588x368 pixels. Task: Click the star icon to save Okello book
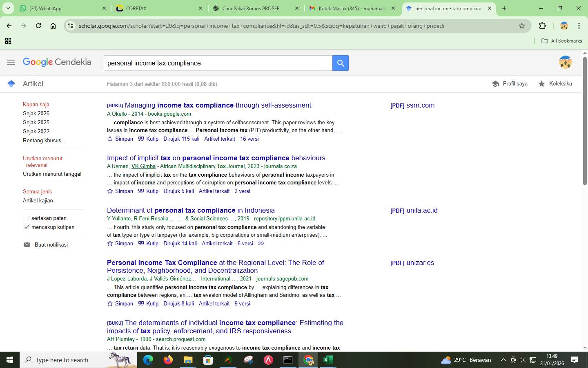click(x=110, y=139)
